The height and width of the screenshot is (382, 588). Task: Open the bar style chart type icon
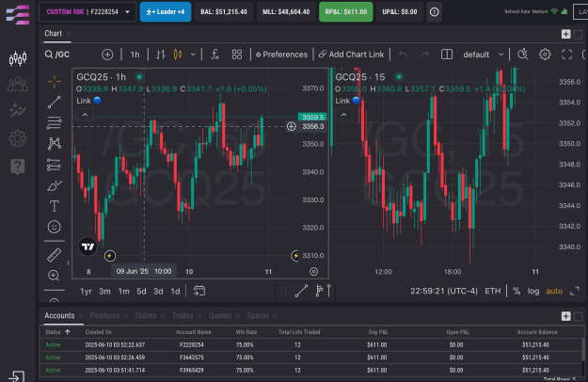[x=161, y=55]
